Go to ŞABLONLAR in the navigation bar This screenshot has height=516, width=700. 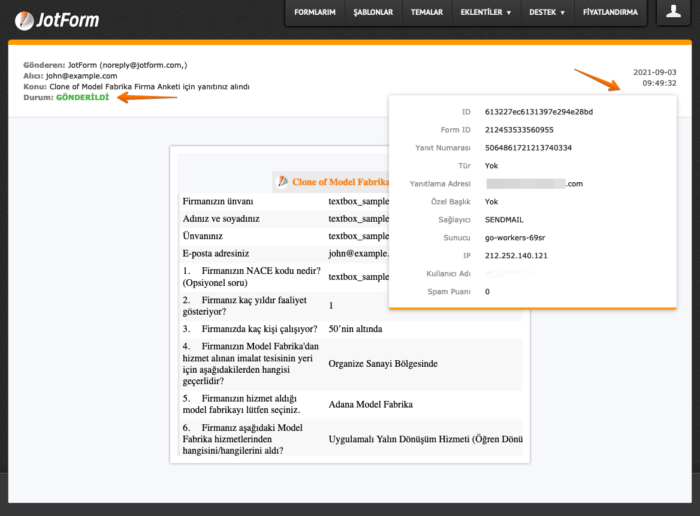pyautogui.click(x=373, y=12)
